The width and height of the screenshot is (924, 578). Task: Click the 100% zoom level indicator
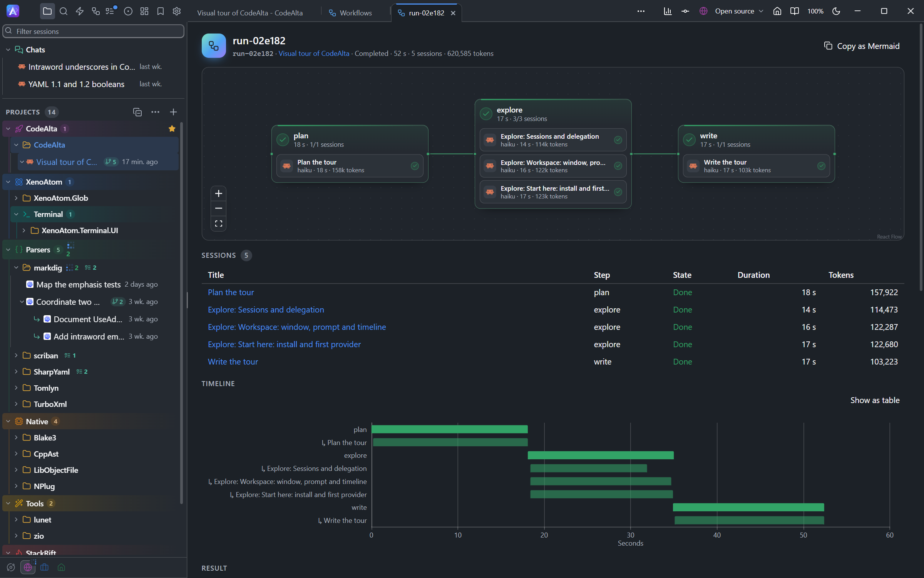(x=815, y=12)
